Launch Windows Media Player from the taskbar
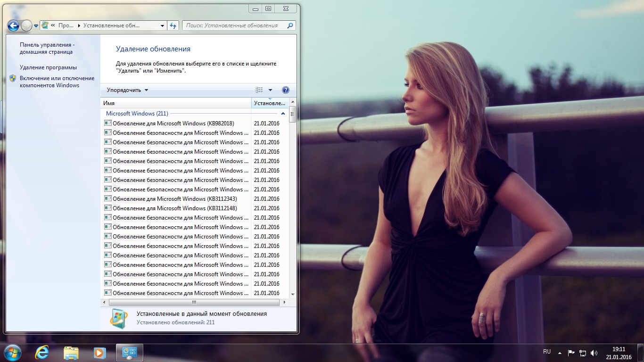This screenshot has width=644, height=362. pyautogui.click(x=99, y=353)
